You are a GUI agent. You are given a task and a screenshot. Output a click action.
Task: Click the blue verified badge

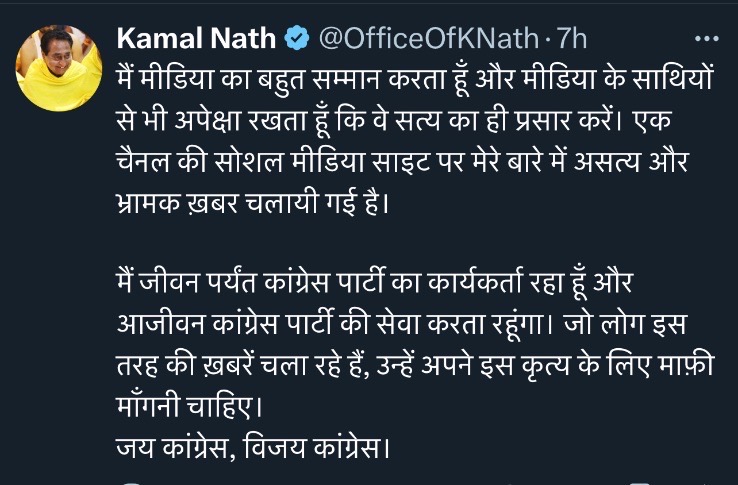pyautogui.click(x=297, y=39)
